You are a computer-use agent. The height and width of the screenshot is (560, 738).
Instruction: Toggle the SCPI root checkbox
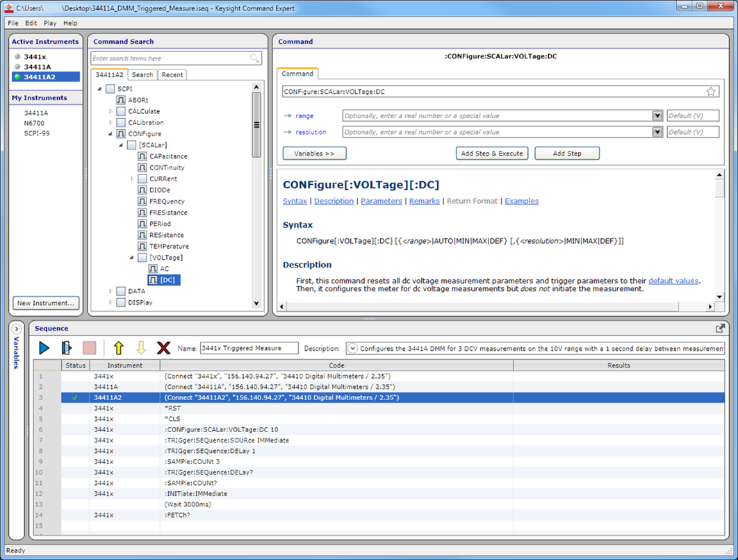pyautogui.click(x=110, y=89)
